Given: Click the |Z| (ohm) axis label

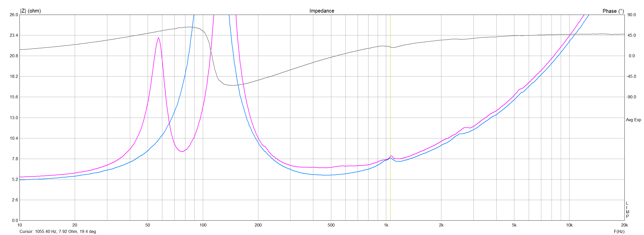Looking at the screenshot, I should click(30, 11).
